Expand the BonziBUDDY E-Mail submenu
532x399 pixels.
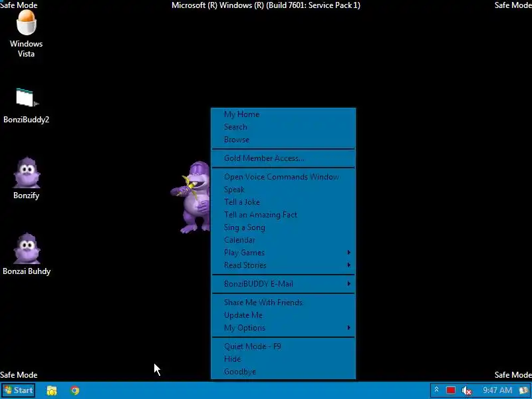click(x=283, y=284)
